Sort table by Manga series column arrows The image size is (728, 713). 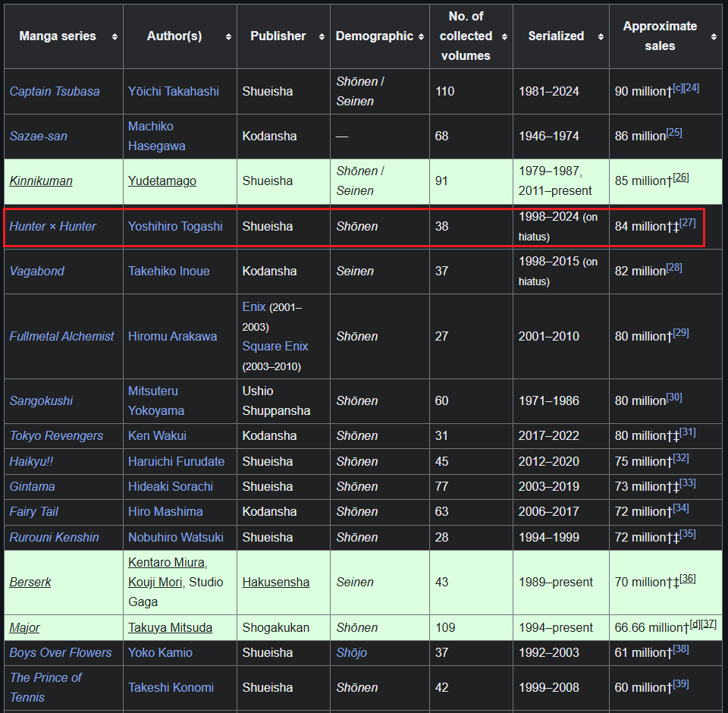(x=115, y=36)
